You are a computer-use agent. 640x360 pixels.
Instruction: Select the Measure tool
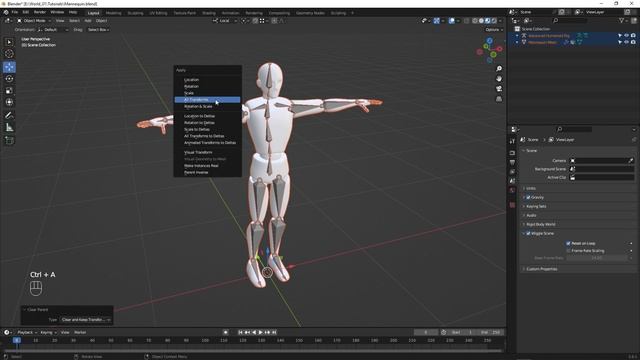pos(9,128)
